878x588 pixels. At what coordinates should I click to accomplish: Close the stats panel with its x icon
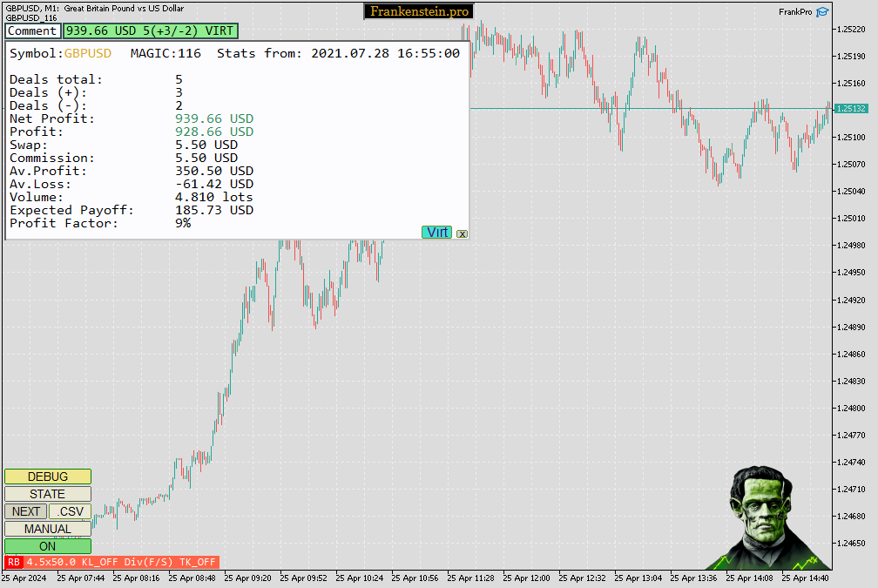click(462, 233)
